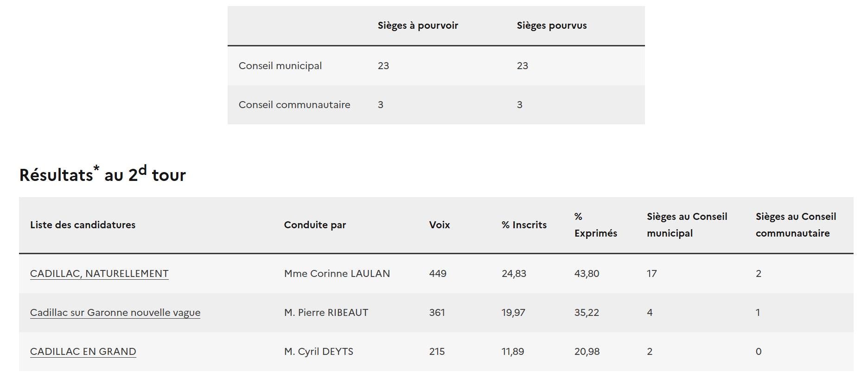Click the 'Sièges au Conseil municipal' header
The height and width of the screenshot is (379, 868).
pos(687,225)
